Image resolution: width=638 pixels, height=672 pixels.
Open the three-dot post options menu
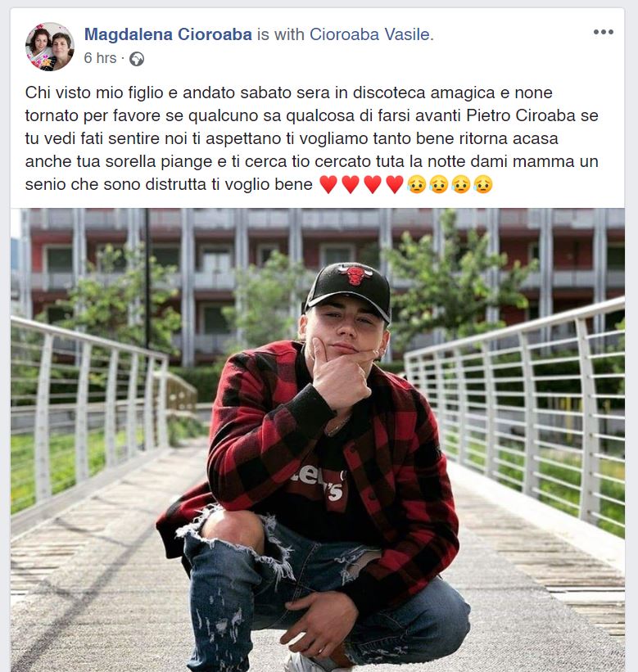pos(604,32)
